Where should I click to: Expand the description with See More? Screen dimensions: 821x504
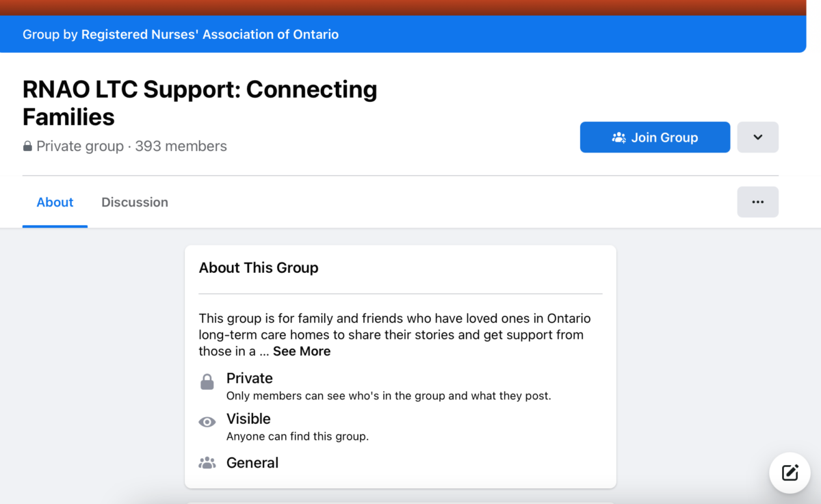pos(302,352)
